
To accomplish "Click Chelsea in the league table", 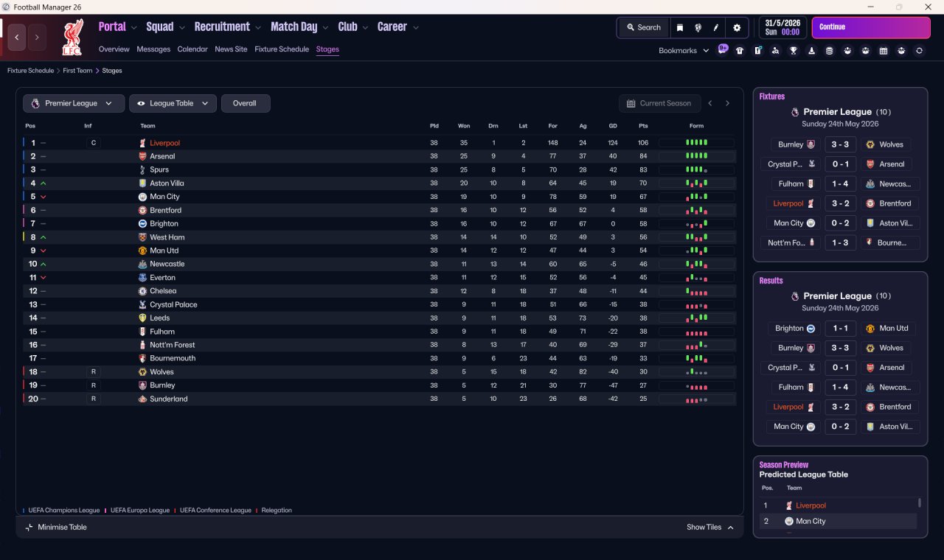I will [163, 291].
